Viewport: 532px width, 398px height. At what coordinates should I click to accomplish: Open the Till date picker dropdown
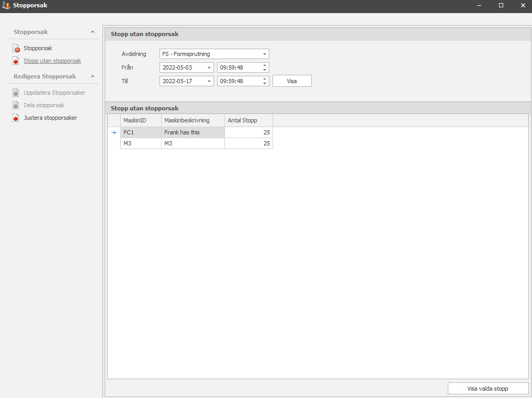209,81
